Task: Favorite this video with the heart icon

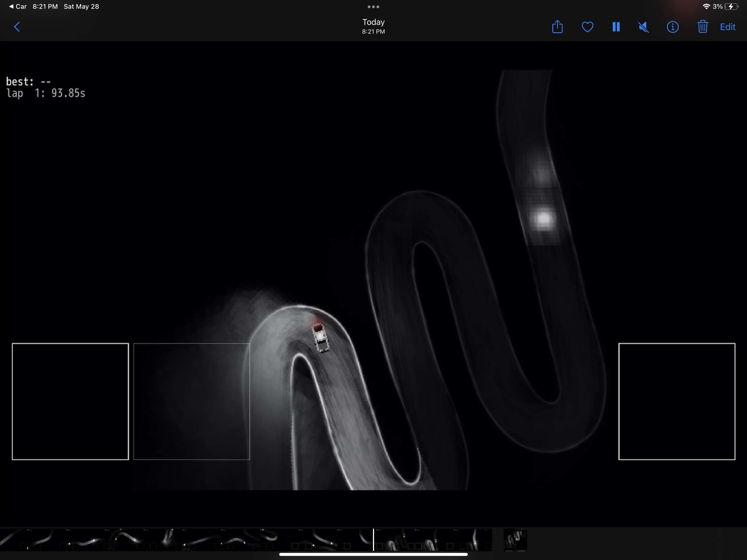Action: [587, 27]
